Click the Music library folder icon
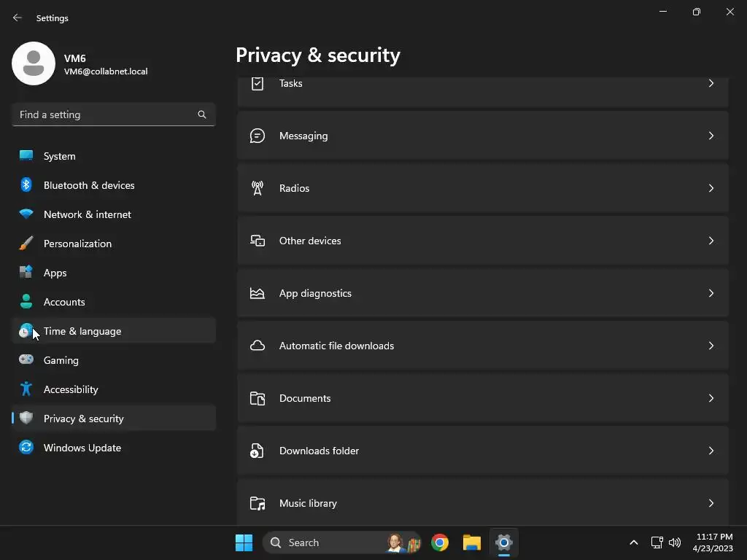 click(257, 503)
